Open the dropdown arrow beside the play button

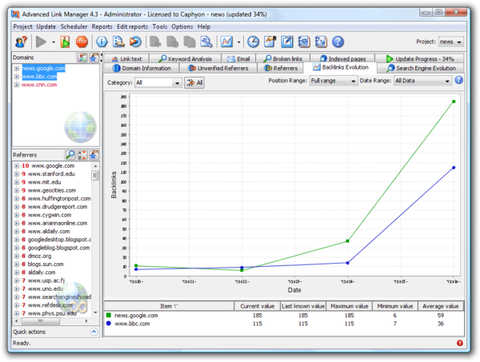pos(53,42)
